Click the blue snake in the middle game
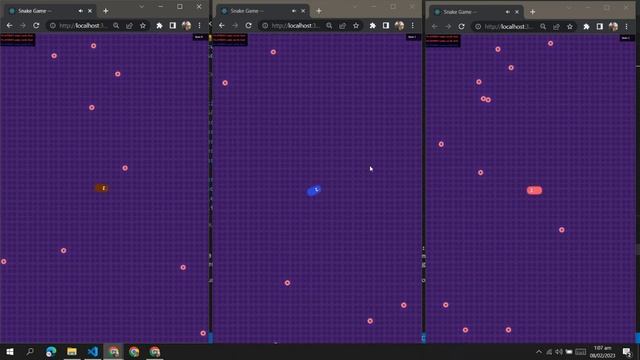Viewport: 640px width, 360px height. coord(313,191)
